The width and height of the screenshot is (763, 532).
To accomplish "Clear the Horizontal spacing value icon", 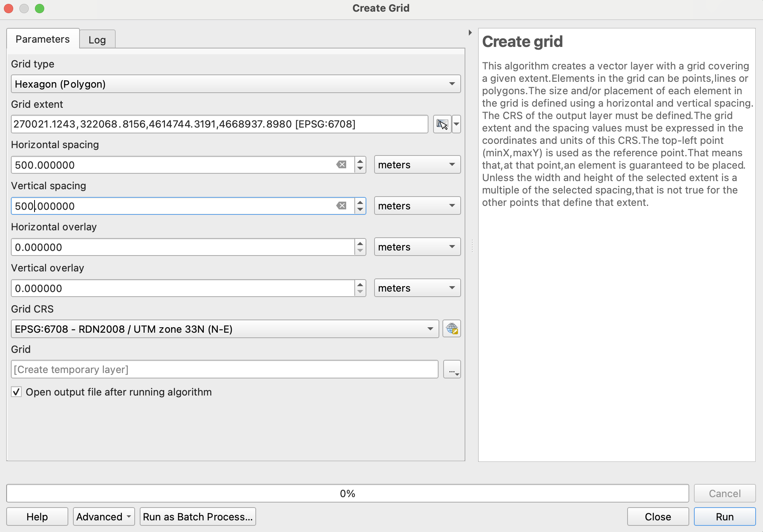I will (x=341, y=165).
